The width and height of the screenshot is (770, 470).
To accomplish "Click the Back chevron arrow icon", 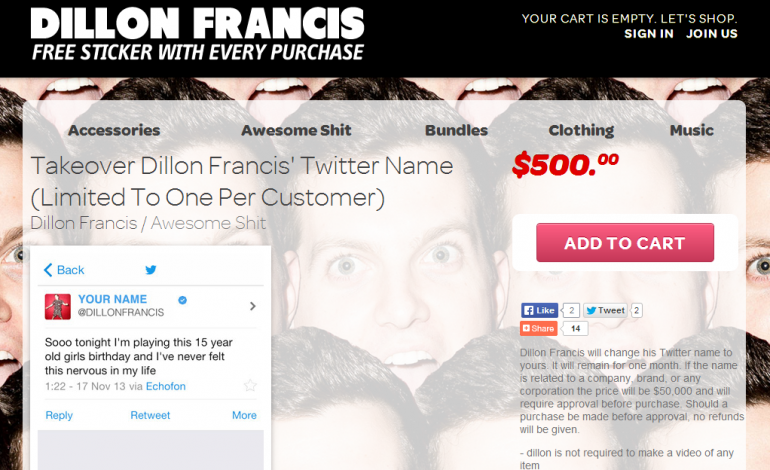I will click(x=48, y=270).
